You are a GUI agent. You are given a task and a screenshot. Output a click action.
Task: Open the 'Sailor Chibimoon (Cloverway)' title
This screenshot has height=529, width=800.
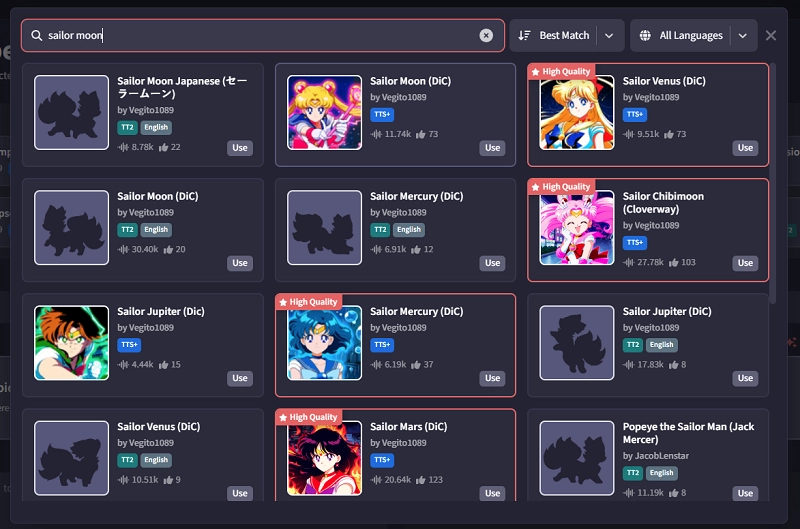click(x=663, y=203)
